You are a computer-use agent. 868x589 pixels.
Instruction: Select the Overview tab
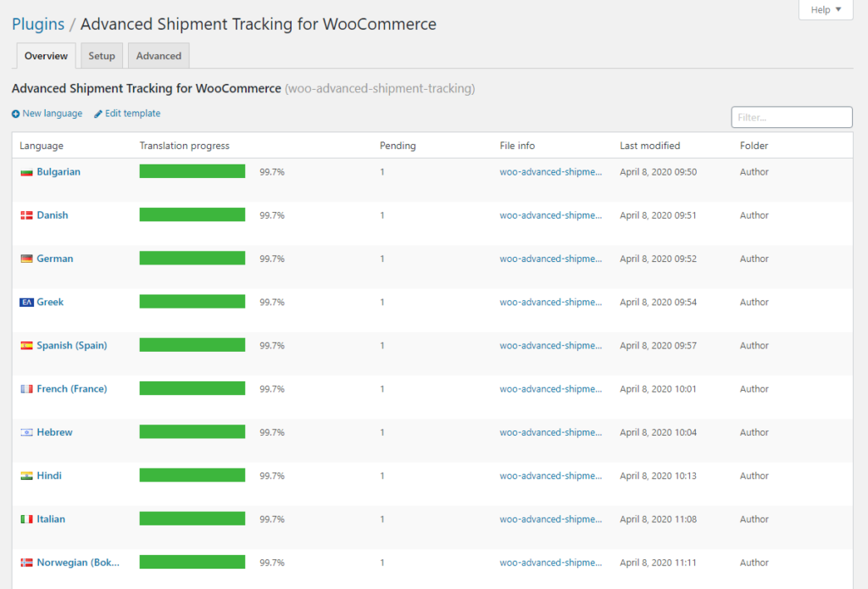click(x=46, y=56)
